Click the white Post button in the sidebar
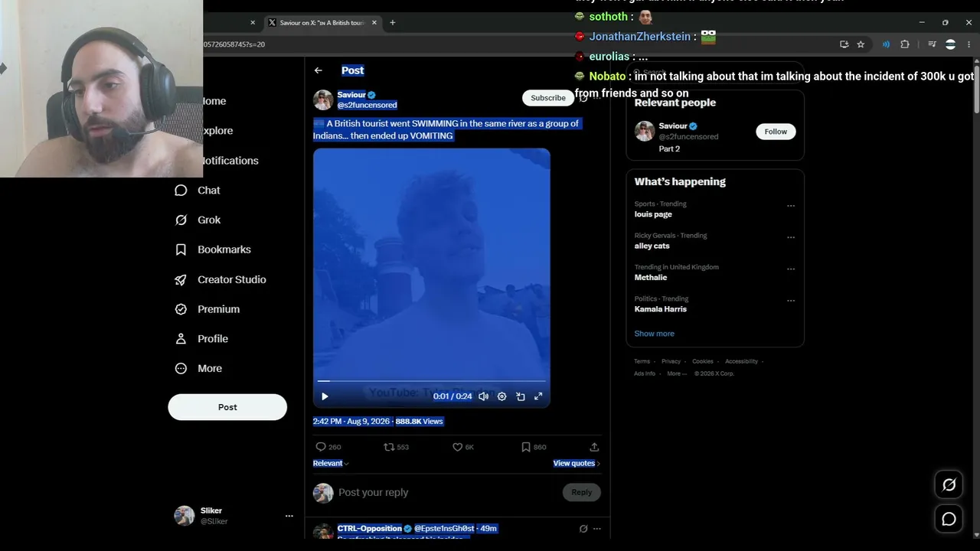Screen dimensions: 980x551 pyautogui.click(x=227, y=407)
